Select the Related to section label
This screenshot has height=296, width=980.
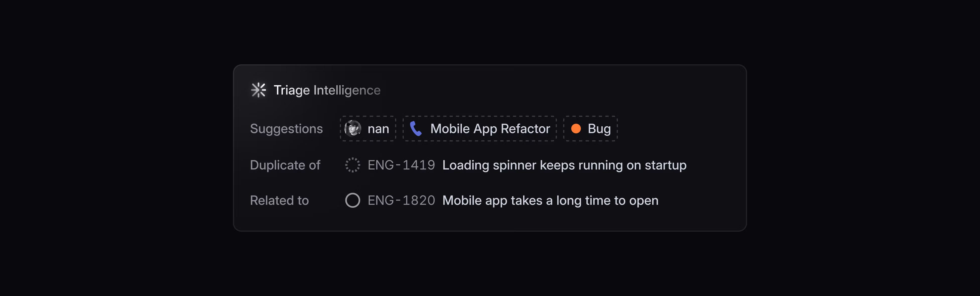click(x=279, y=200)
